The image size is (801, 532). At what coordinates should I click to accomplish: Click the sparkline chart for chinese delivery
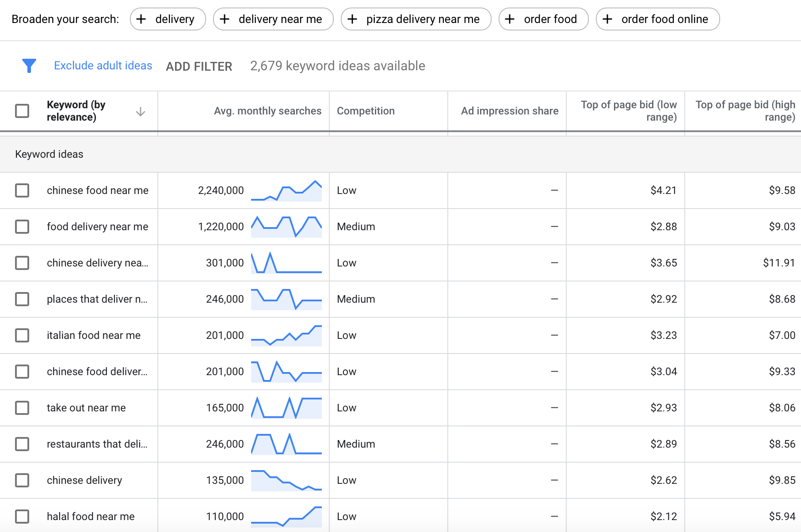[x=286, y=480]
